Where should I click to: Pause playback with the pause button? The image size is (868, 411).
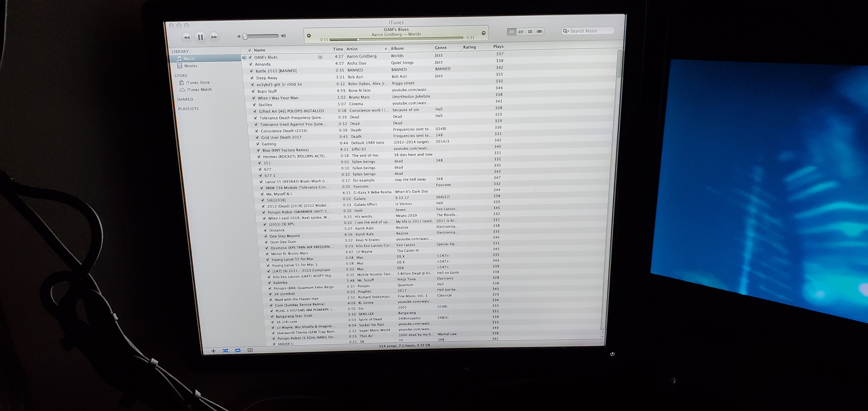coord(200,37)
